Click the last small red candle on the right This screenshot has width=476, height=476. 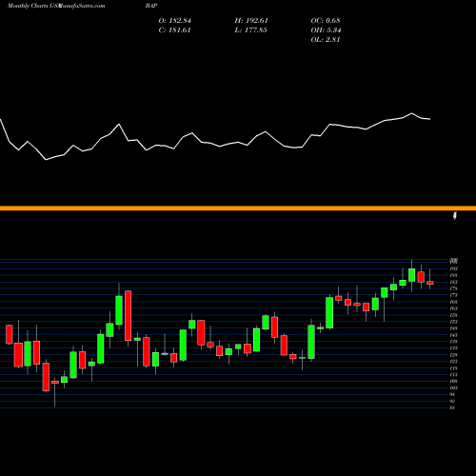pos(430,283)
